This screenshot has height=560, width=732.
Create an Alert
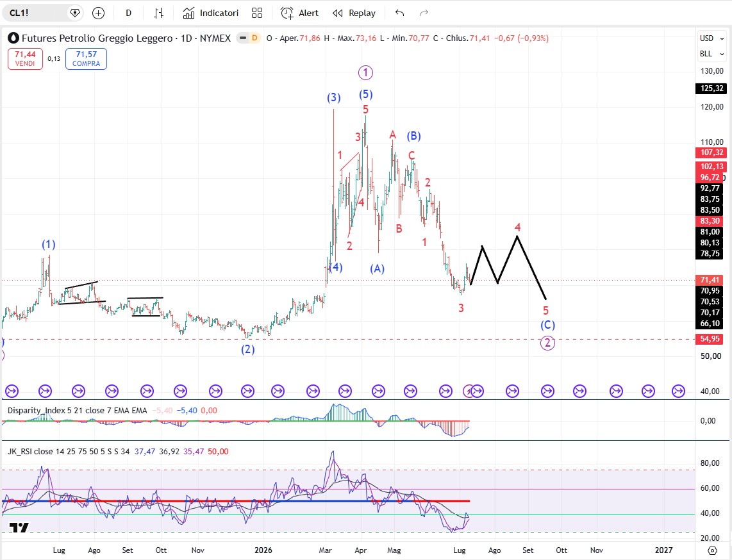pyautogui.click(x=300, y=13)
